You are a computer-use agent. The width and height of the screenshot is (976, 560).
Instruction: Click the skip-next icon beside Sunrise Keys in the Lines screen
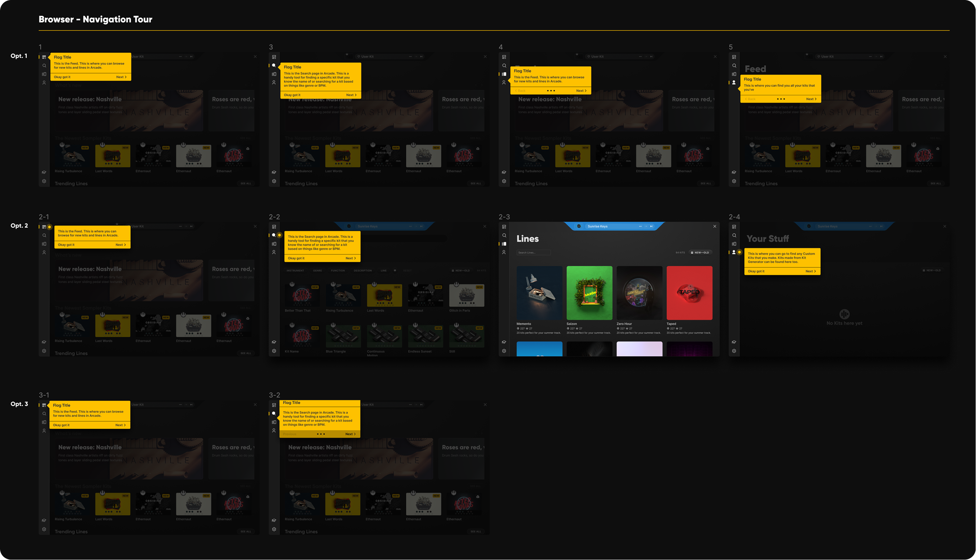651,226
